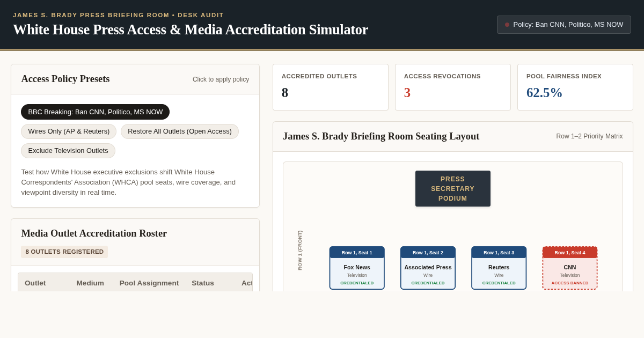Click the Press Secretary Podium block
This screenshot has width=644, height=338.
point(453,189)
